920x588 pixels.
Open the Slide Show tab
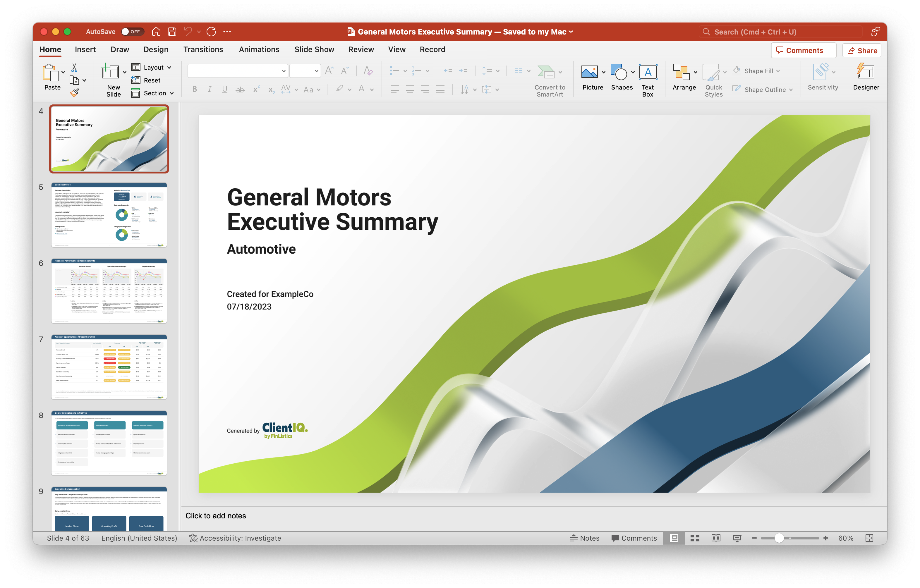click(314, 49)
